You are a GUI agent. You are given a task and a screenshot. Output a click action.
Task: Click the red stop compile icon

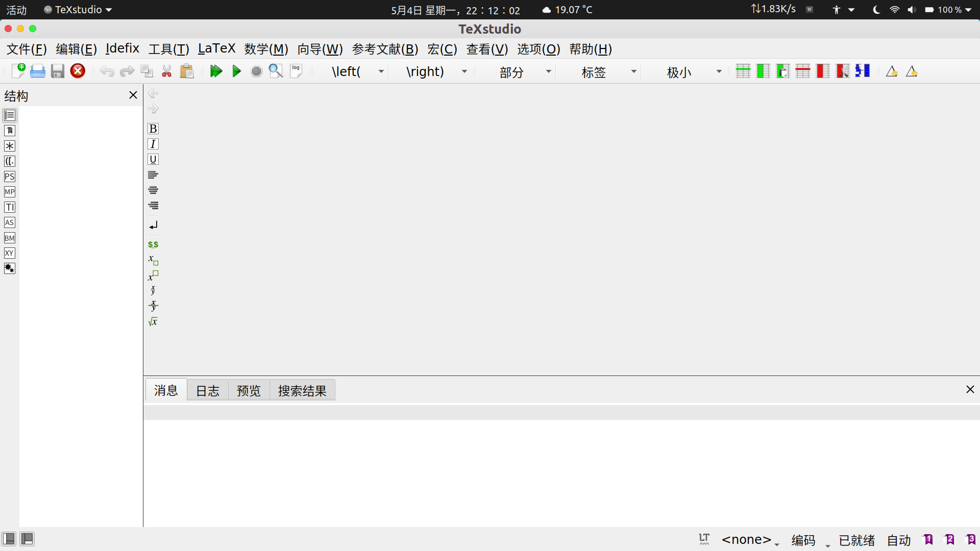tap(78, 71)
